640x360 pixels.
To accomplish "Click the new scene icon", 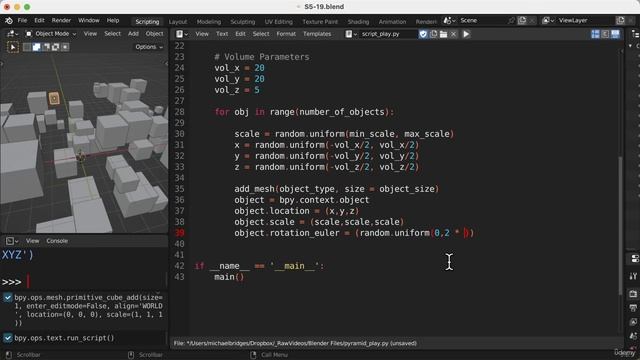I will pos(522,20).
